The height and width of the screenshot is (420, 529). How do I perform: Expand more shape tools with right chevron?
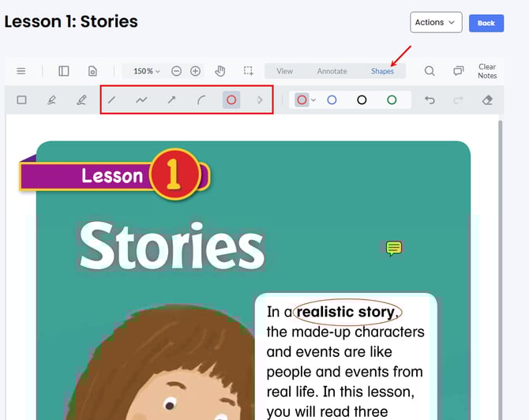tap(260, 100)
